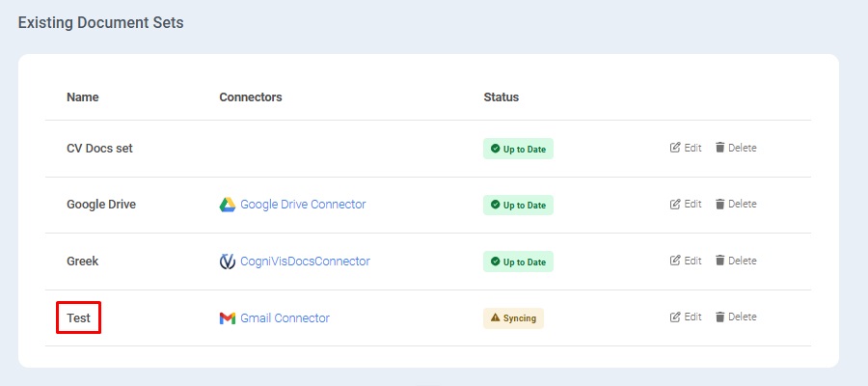
Task: Click Up to Date badge for Google Drive
Action: tap(518, 205)
